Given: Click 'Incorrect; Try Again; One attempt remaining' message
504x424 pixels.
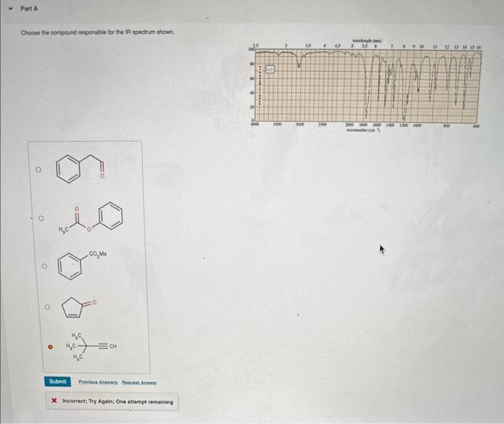Looking at the screenshot, I should pyautogui.click(x=117, y=402).
